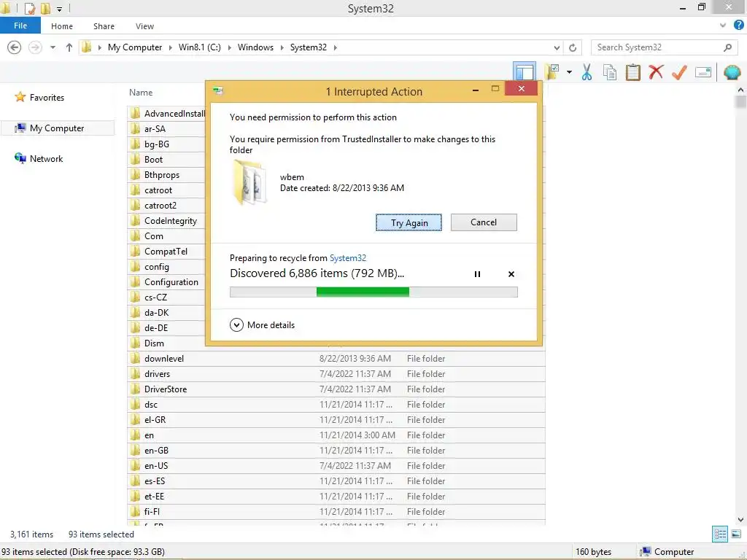Screen dimensions: 747x560
Task: Open dropdown arrow after System32 breadcrumb
Action: [336, 47]
